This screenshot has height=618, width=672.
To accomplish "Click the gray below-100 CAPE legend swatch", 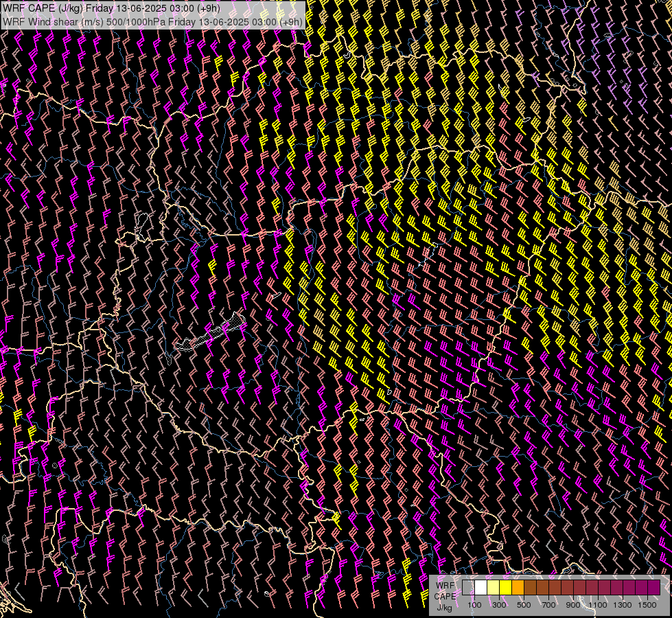I will tap(468, 588).
